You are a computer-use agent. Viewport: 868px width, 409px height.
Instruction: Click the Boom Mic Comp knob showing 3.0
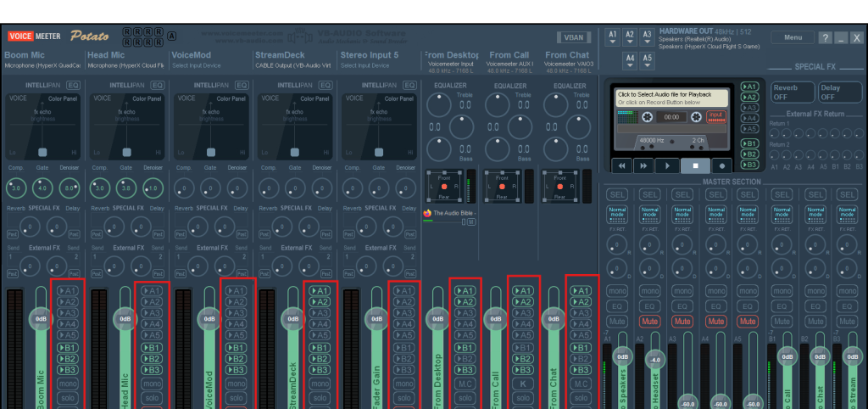pyautogui.click(x=16, y=188)
